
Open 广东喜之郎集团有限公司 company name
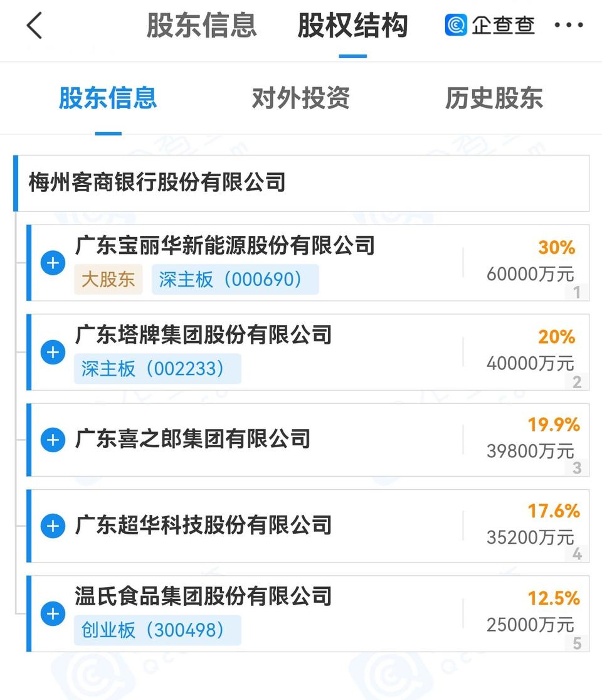pos(193,439)
